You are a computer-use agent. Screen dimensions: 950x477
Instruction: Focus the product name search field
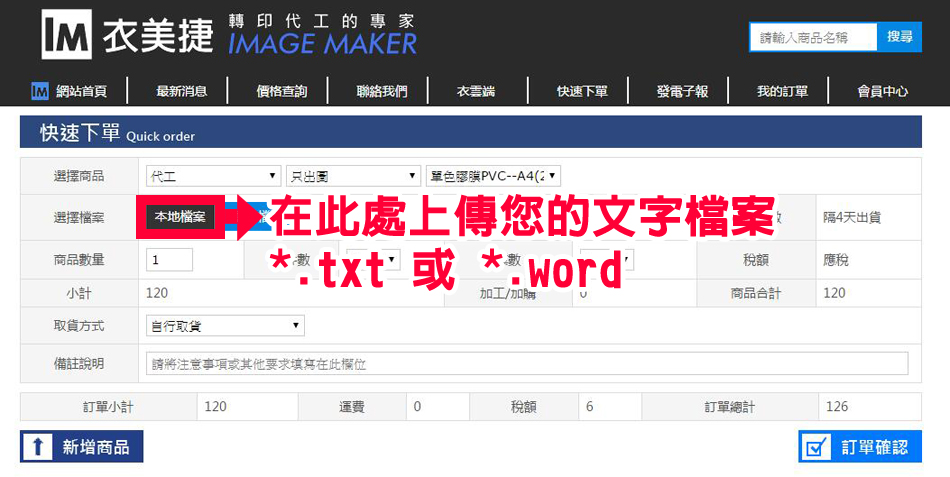click(813, 37)
